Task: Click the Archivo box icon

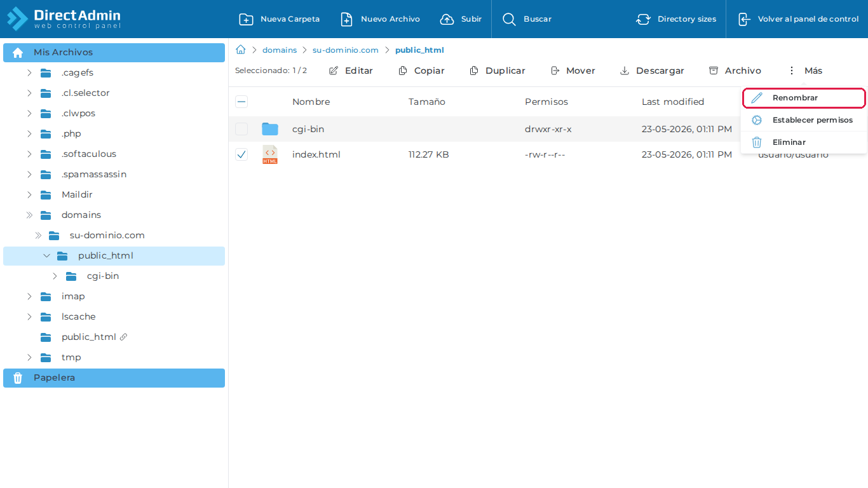Action: pyautogui.click(x=714, y=71)
